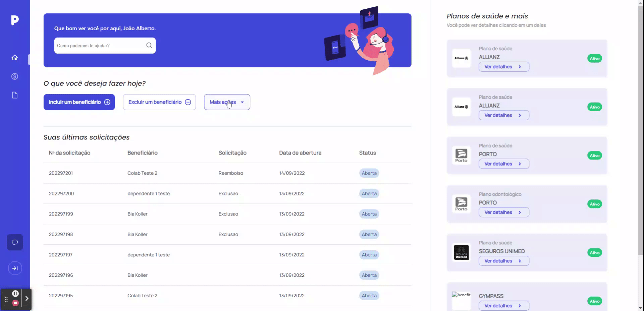View details of Gympass benefit
The width and height of the screenshot is (644, 311).
504,306
